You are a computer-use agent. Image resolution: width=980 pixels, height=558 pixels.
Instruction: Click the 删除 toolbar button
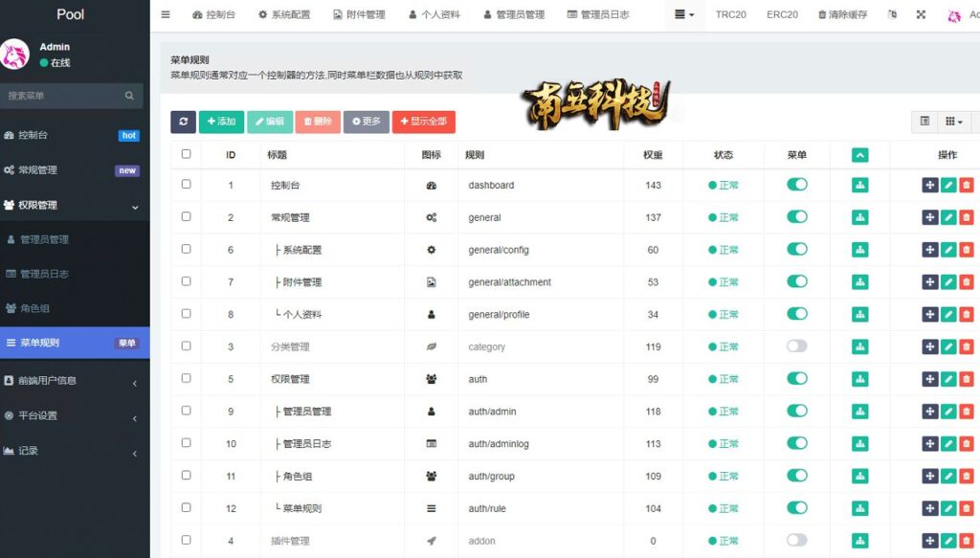318,122
